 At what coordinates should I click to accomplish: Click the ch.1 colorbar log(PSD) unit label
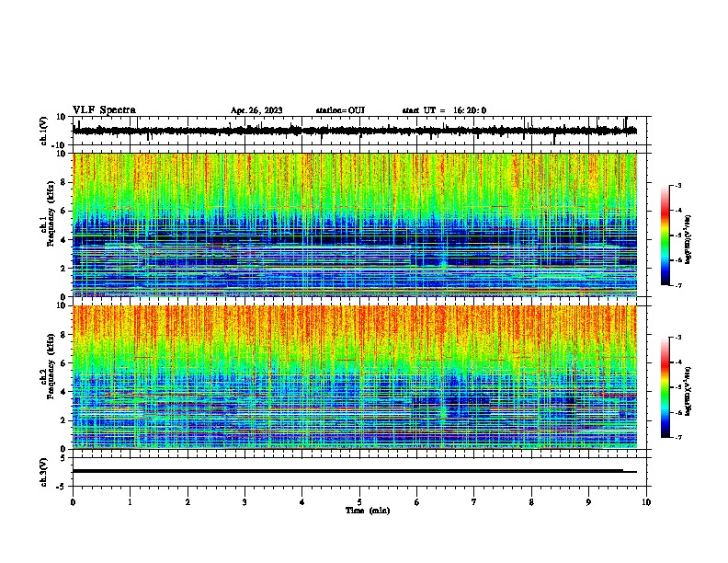click(688, 240)
